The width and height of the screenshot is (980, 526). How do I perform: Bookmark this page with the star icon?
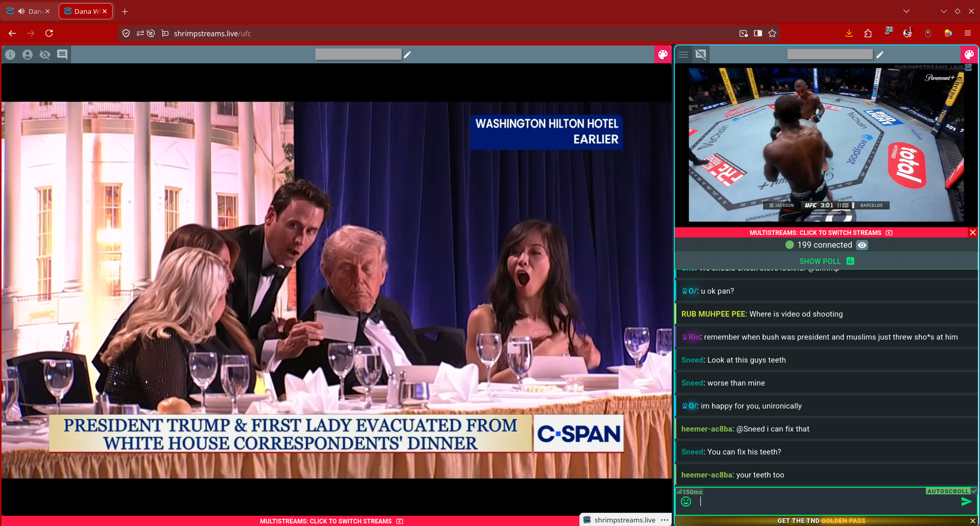[772, 33]
